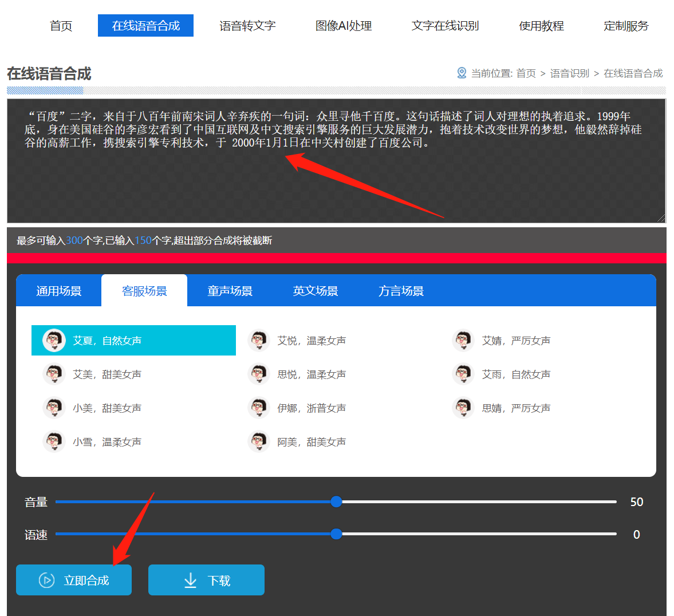
Task: Click the 音量 value 50
Action: (637, 502)
